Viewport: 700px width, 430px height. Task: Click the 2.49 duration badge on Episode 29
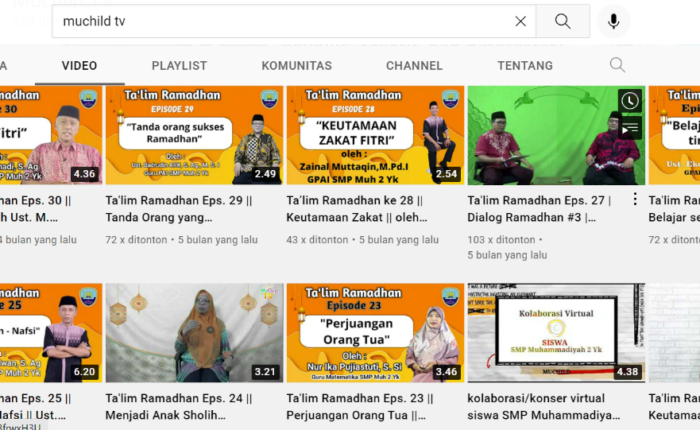point(265,174)
